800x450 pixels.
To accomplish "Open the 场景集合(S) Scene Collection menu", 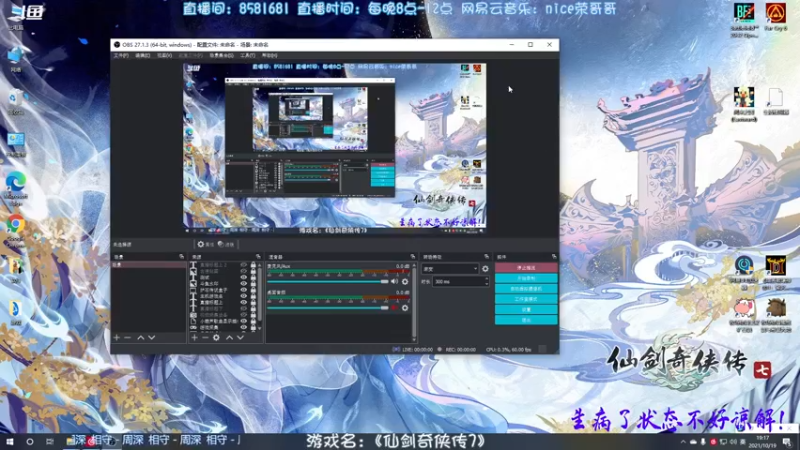I will [x=221, y=55].
